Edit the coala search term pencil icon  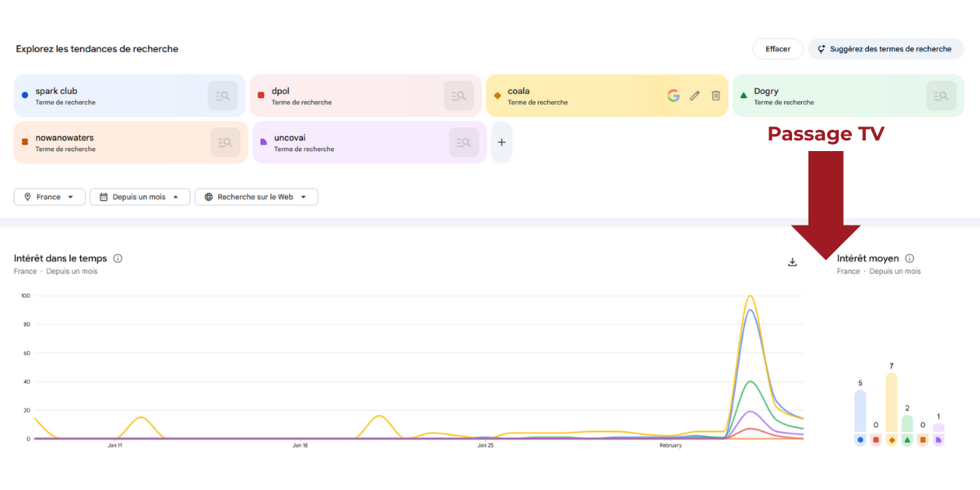(695, 96)
